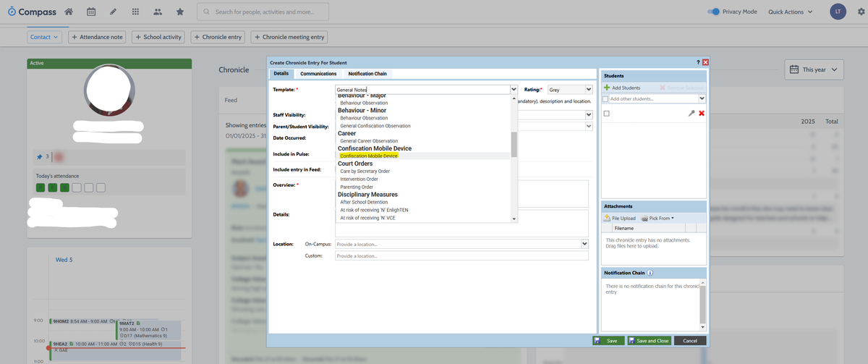Viewport: 868px width, 364px height.
Task: Click the pin icon in the student row
Action: pos(692,114)
